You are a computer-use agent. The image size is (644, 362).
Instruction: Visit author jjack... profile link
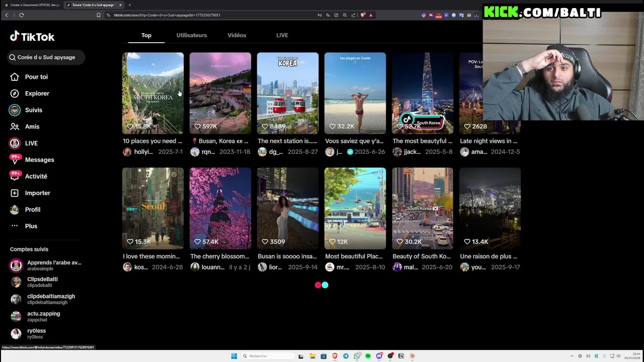pyautogui.click(x=407, y=152)
